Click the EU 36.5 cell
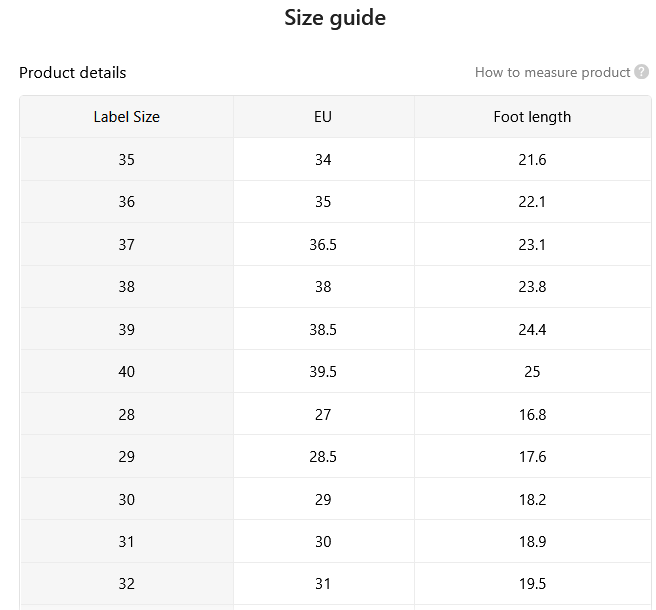This screenshot has height=610, width=656. tap(323, 244)
